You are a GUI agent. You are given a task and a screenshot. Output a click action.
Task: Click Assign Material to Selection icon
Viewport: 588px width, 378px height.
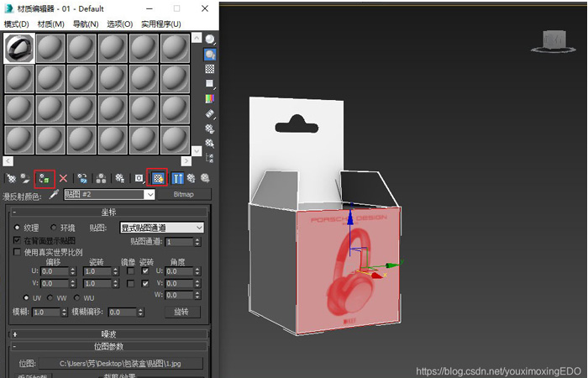[45, 178]
